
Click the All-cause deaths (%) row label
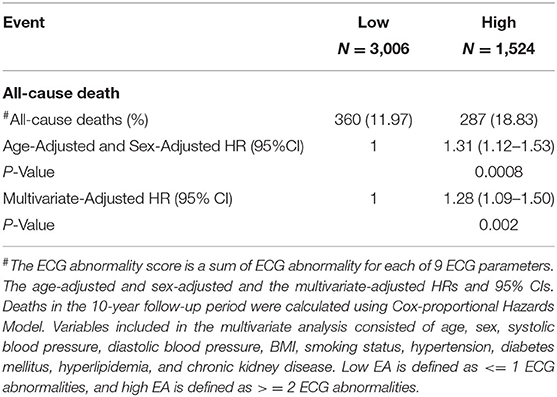coord(75,120)
